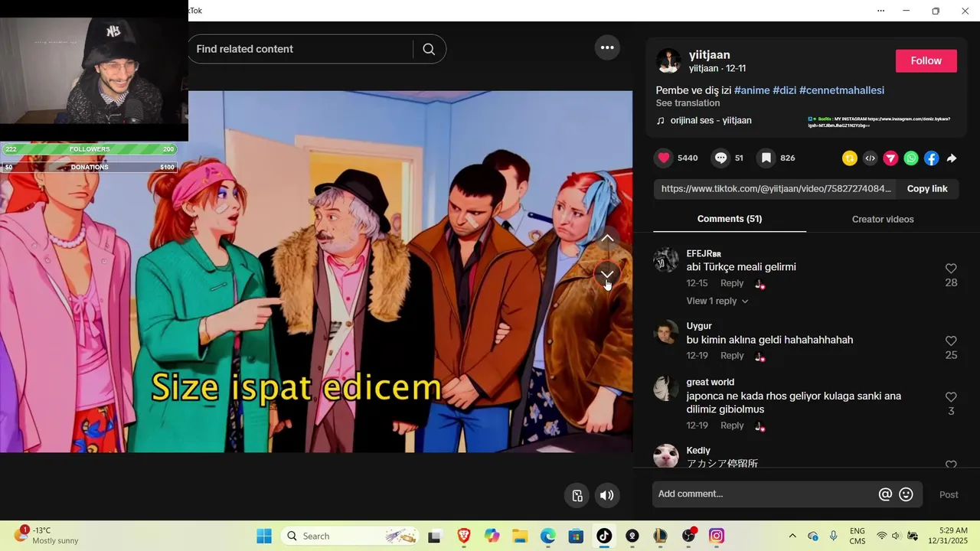This screenshot has height=551, width=980.
Task: Open great world's avatar
Action: 666,389
